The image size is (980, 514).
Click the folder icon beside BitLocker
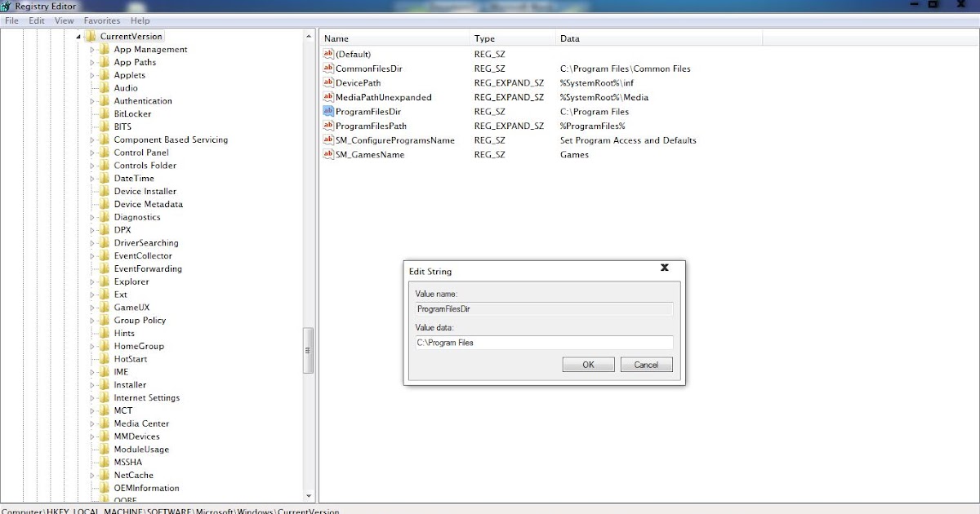105,113
